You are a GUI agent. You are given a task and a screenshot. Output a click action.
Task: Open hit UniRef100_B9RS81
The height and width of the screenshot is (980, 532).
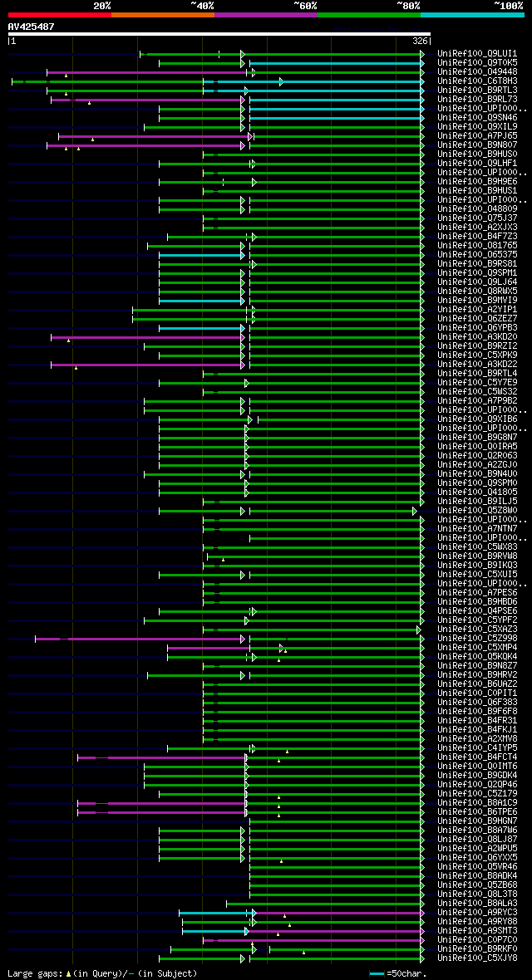click(477, 264)
